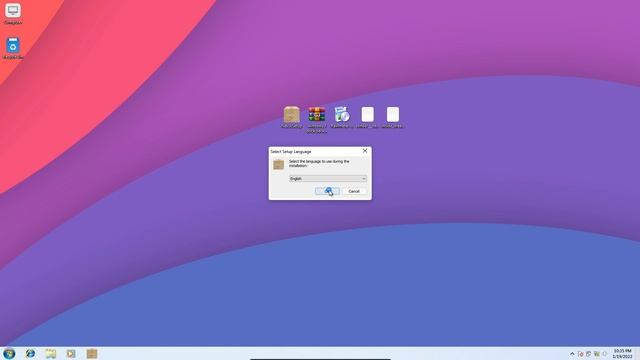Cancel the Select Setup Language dialog

(354, 191)
